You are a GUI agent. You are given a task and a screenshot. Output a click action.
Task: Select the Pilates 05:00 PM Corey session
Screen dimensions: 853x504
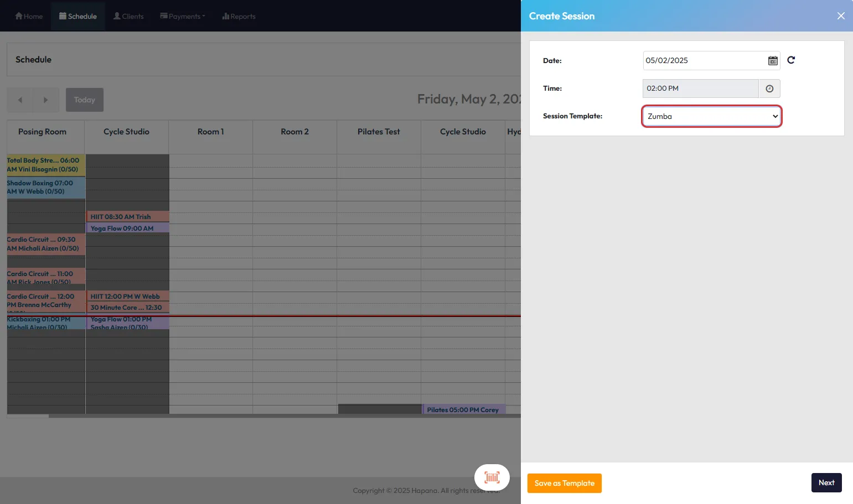pos(463,410)
